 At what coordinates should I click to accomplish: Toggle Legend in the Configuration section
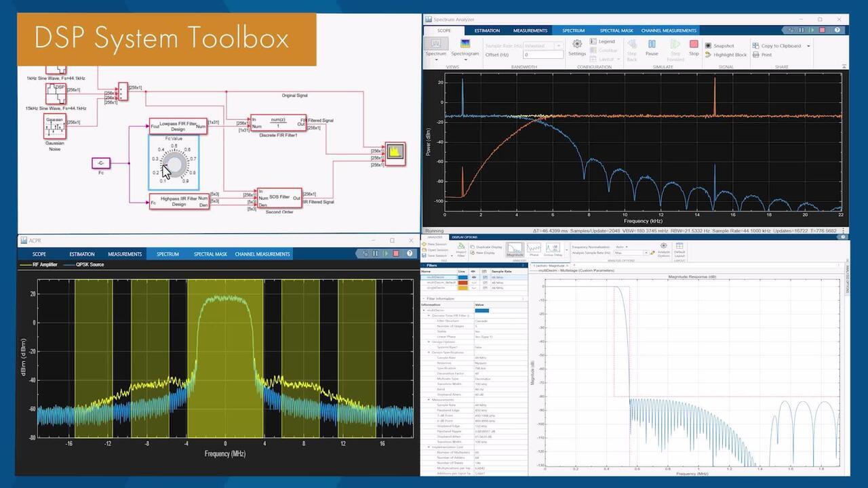[602, 41]
